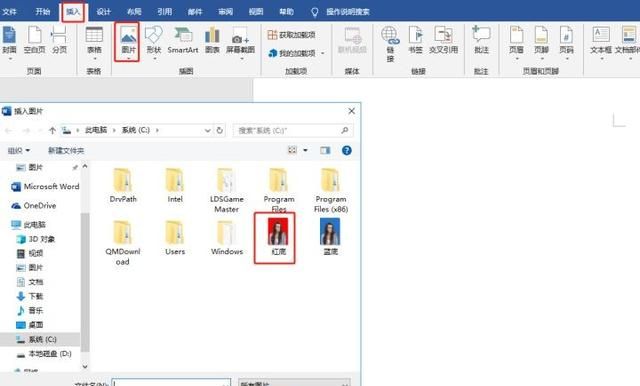Open the 视图 (View) tab
Image resolution: width=640 pixels, height=386 pixels.
click(x=256, y=12)
